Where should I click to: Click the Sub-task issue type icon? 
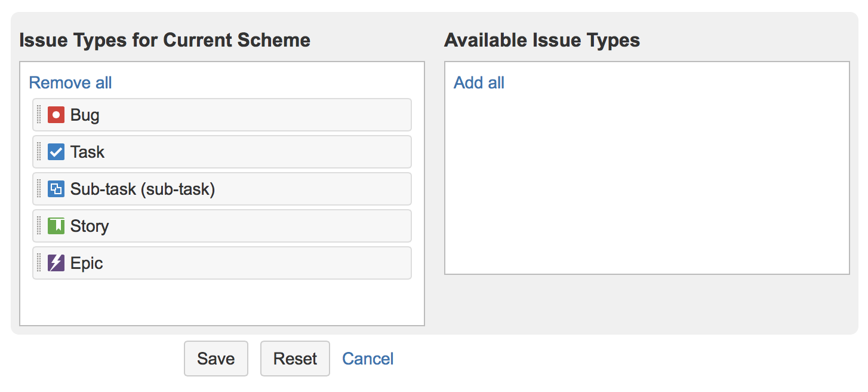[56, 189]
